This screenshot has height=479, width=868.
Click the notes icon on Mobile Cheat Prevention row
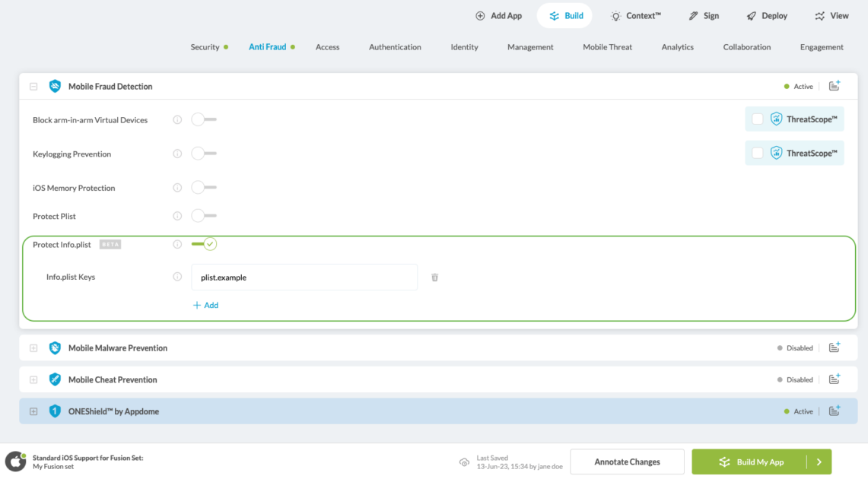(835, 379)
